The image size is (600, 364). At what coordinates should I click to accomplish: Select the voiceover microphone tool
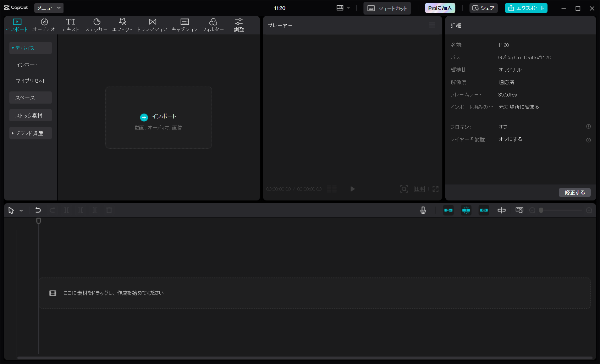click(423, 210)
